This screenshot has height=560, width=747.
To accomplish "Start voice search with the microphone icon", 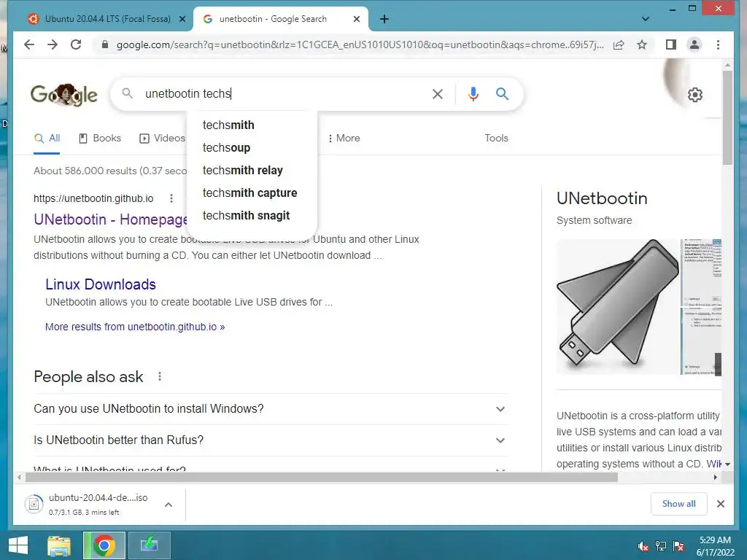I will 473,94.
